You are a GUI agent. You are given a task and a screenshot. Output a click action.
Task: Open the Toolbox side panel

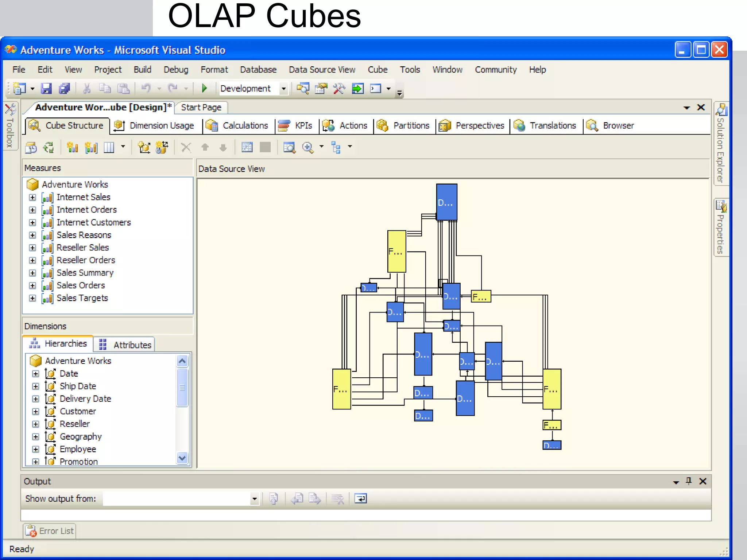tap(10, 126)
